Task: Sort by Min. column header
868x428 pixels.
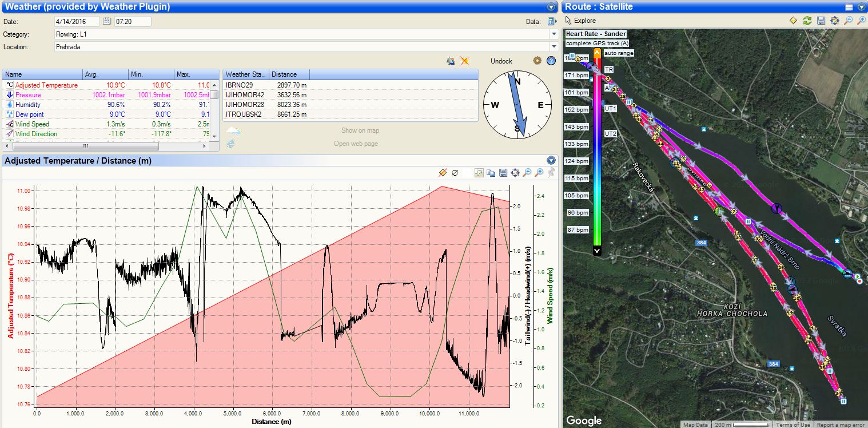Action: point(152,74)
